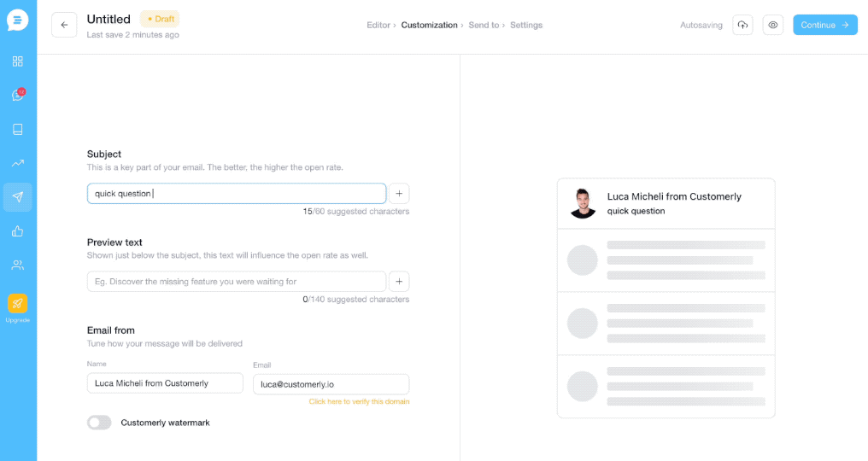Go to the Send to step
868x461 pixels.
484,25
